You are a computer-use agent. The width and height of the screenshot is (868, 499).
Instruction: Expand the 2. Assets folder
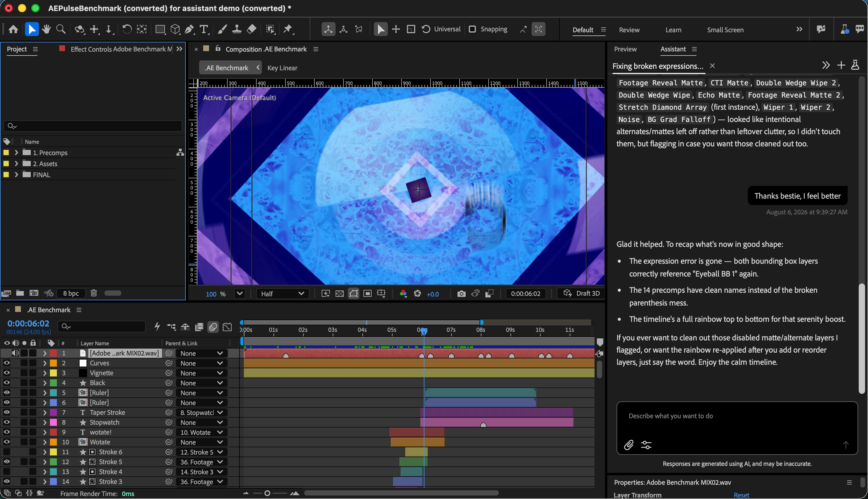click(16, 164)
